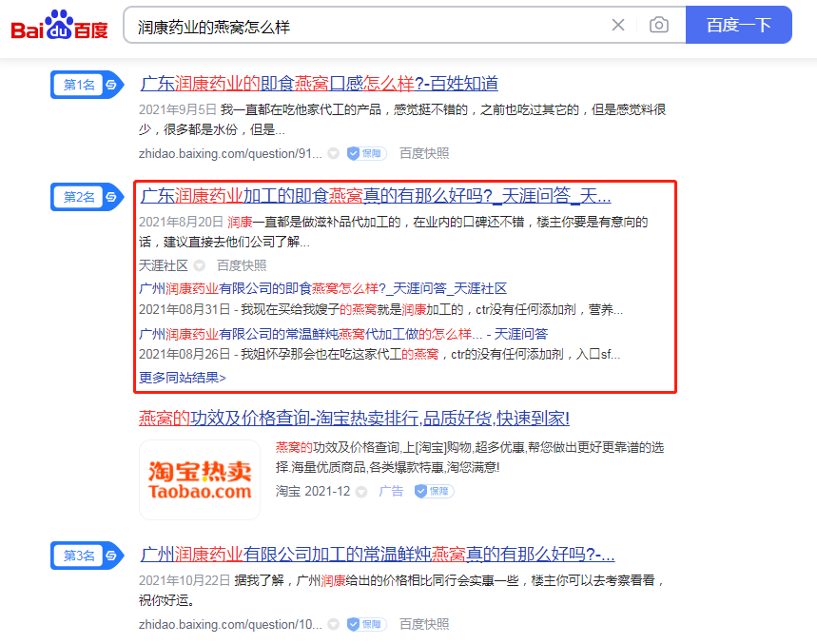
Task: Click the 天涯社区 source label
Action: pos(163,265)
